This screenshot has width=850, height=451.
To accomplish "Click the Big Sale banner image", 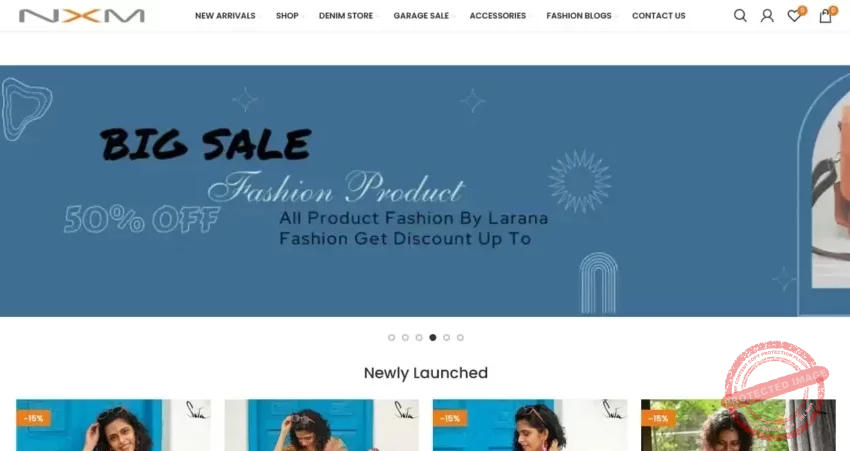I will [425, 191].
